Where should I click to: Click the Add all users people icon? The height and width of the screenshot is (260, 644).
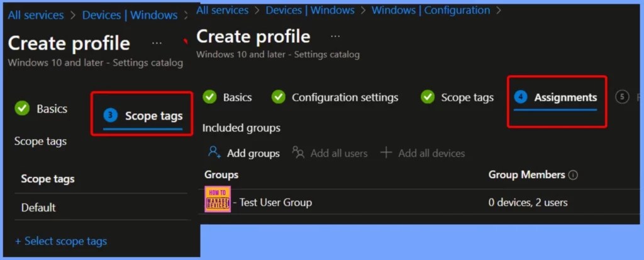point(298,152)
